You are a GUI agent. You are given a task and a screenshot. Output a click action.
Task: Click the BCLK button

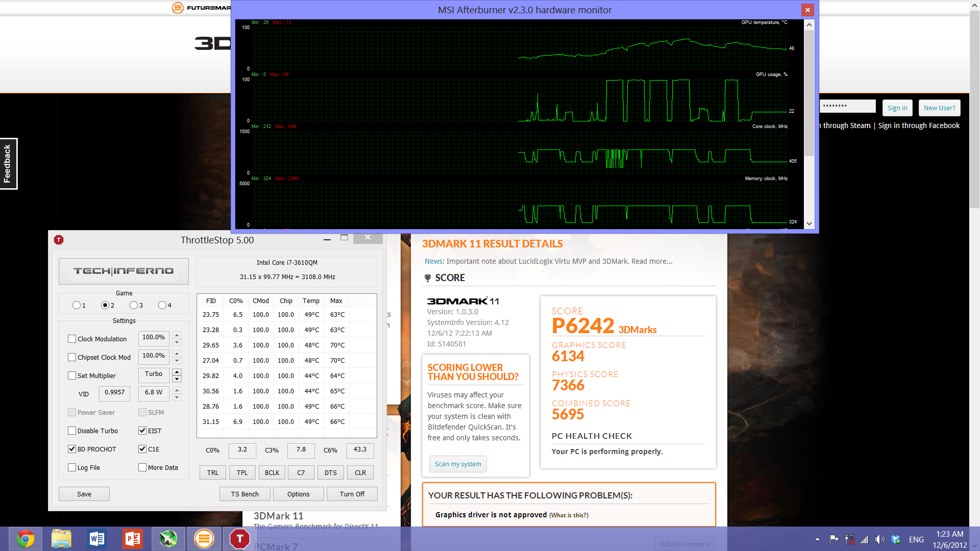pyautogui.click(x=272, y=473)
